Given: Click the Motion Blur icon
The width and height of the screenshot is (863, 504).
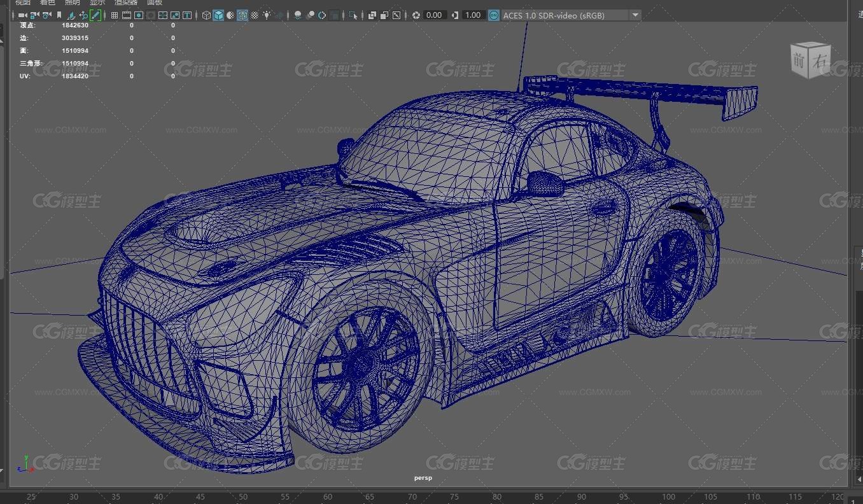Looking at the screenshot, I should [309, 15].
